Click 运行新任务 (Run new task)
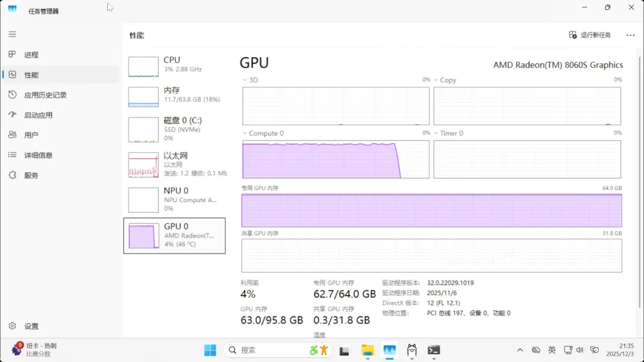The width and height of the screenshot is (644, 362). pyautogui.click(x=590, y=35)
